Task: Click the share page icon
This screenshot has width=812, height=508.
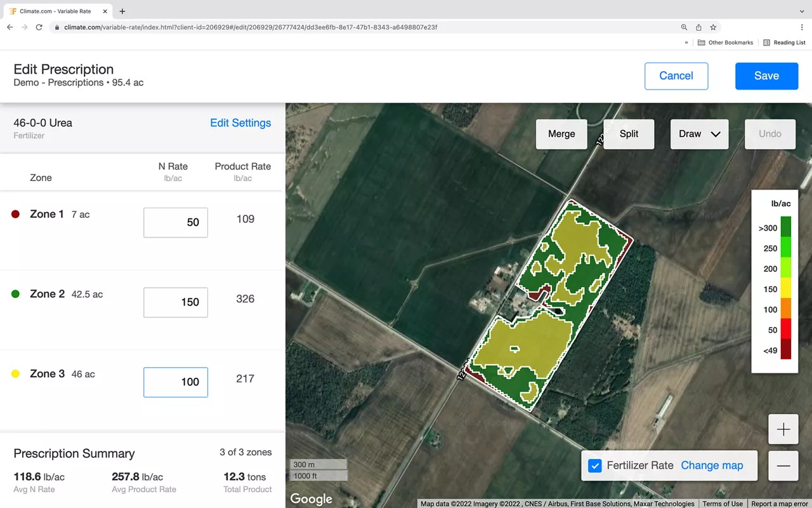Action: [698, 27]
